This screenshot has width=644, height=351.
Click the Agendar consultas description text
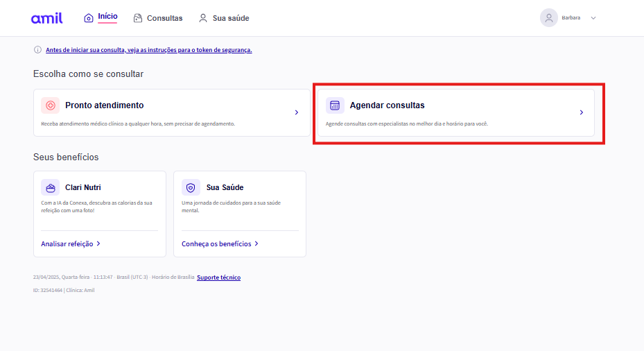(407, 123)
